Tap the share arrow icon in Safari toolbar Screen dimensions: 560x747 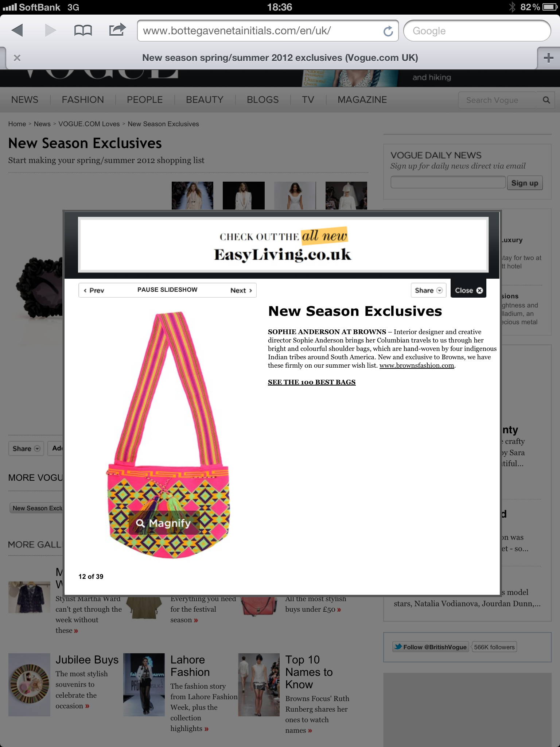[117, 30]
